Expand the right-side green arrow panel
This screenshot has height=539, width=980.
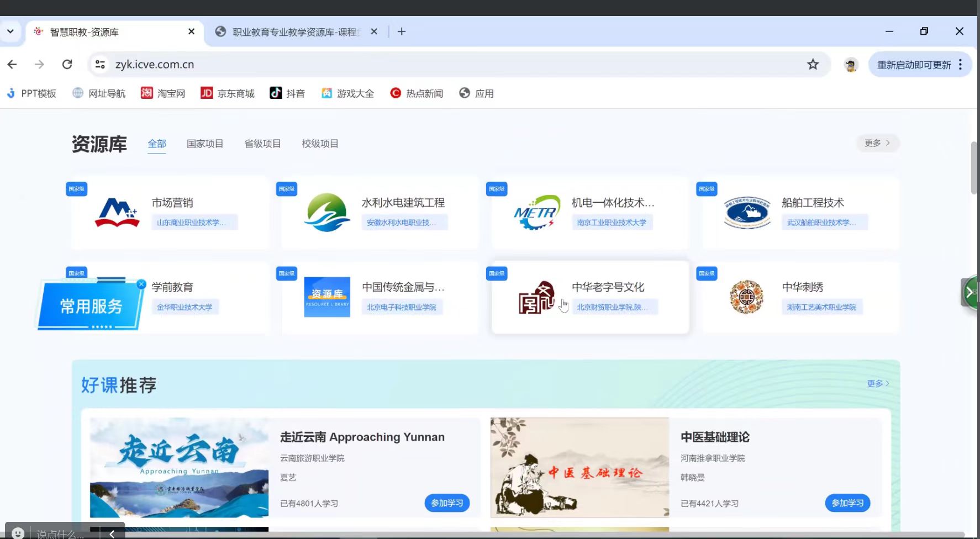(970, 293)
